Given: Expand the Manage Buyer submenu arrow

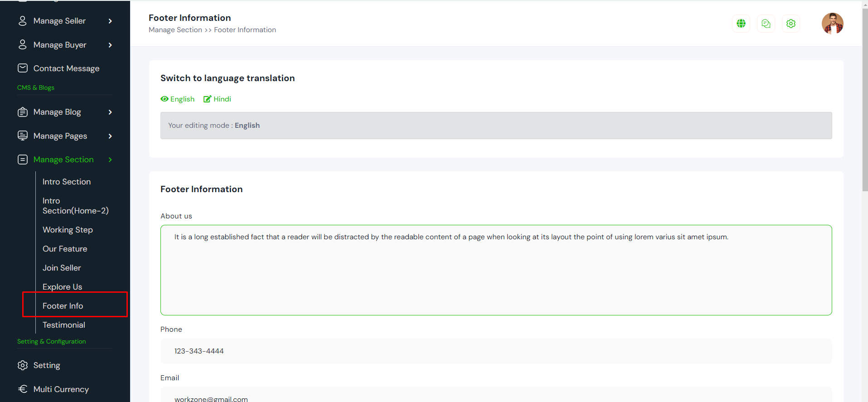Looking at the screenshot, I should click(x=110, y=45).
